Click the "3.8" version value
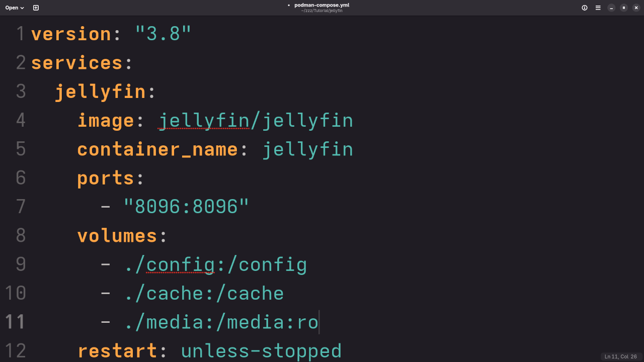 click(x=164, y=34)
